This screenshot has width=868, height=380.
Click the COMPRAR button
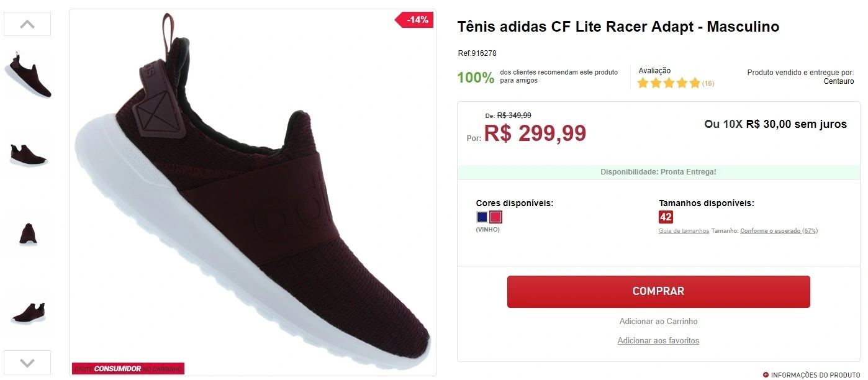[x=658, y=291]
